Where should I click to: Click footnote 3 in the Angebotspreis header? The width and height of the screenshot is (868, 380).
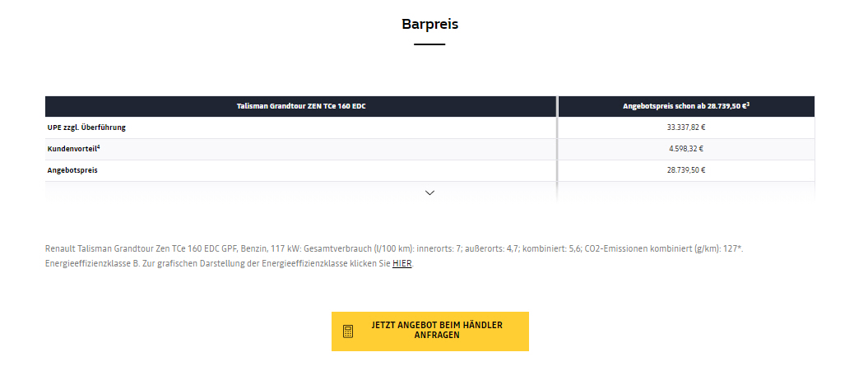coord(748,104)
